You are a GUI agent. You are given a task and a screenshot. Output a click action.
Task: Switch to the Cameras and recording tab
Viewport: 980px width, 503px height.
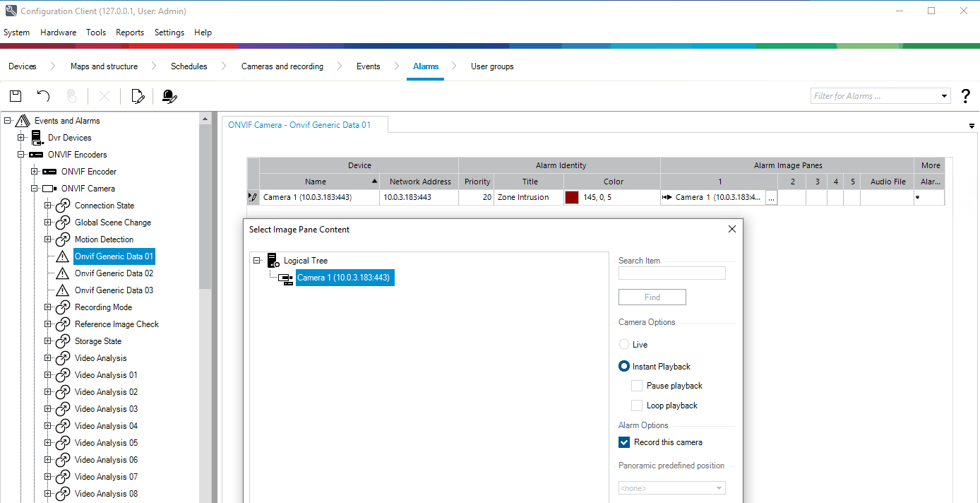coord(282,66)
